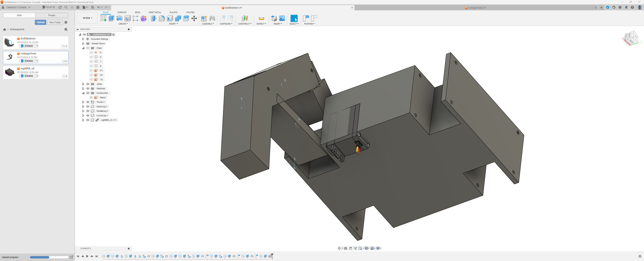Switch to the SURFACE tab

pyautogui.click(x=122, y=12)
